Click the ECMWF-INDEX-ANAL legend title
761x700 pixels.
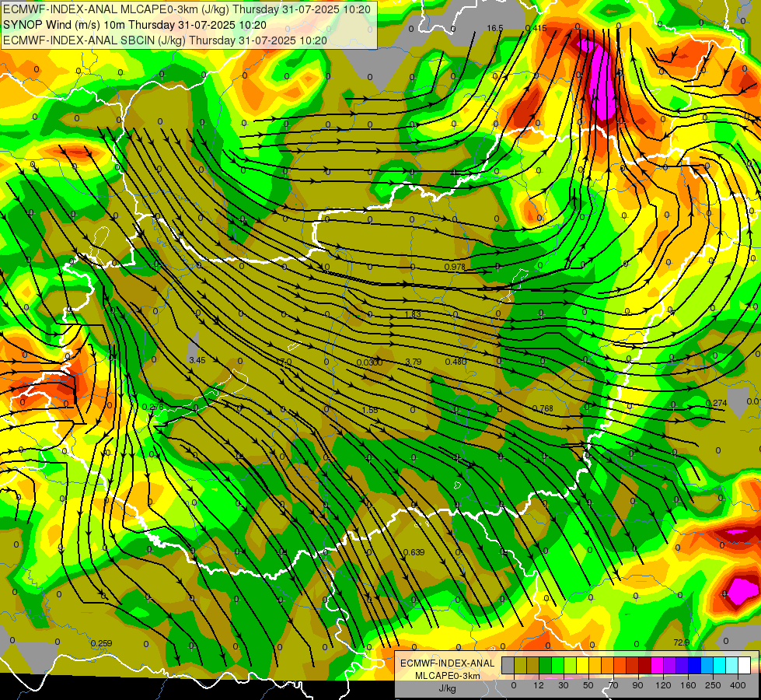pos(448,663)
